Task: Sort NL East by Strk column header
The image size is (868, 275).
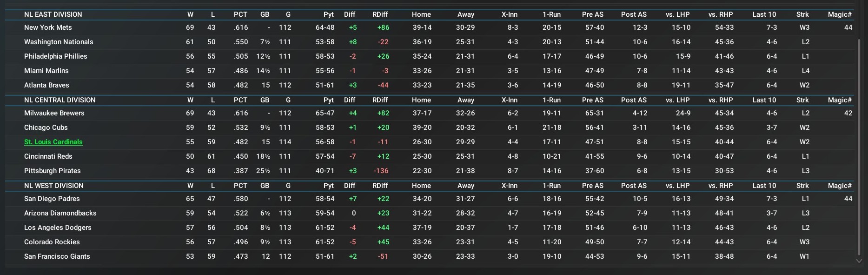Action: 802,14
